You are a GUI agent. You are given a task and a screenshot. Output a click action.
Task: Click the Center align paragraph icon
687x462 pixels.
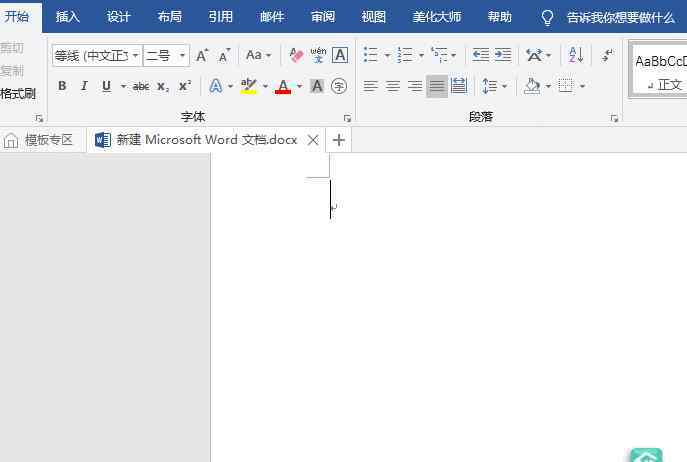point(393,86)
